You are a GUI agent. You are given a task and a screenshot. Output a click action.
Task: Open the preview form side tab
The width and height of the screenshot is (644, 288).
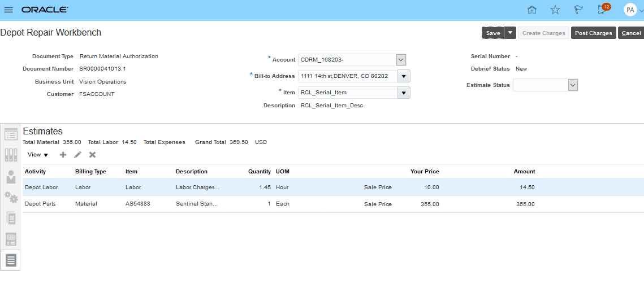pos(11,239)
